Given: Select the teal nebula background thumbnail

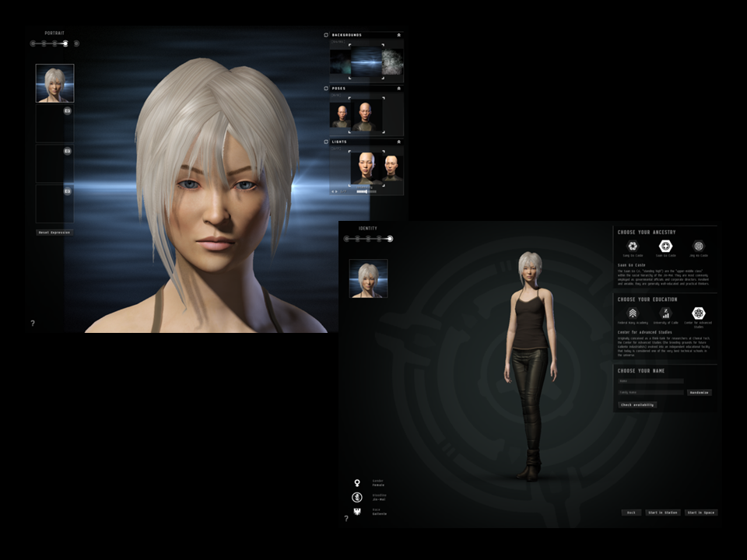Looking at the screenshot, I should (340, 61).
